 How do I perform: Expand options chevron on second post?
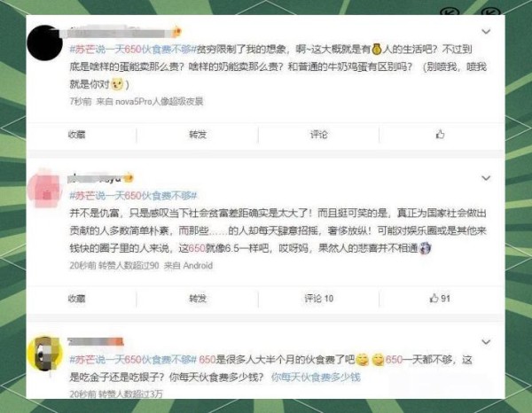(x=486, y=178)
